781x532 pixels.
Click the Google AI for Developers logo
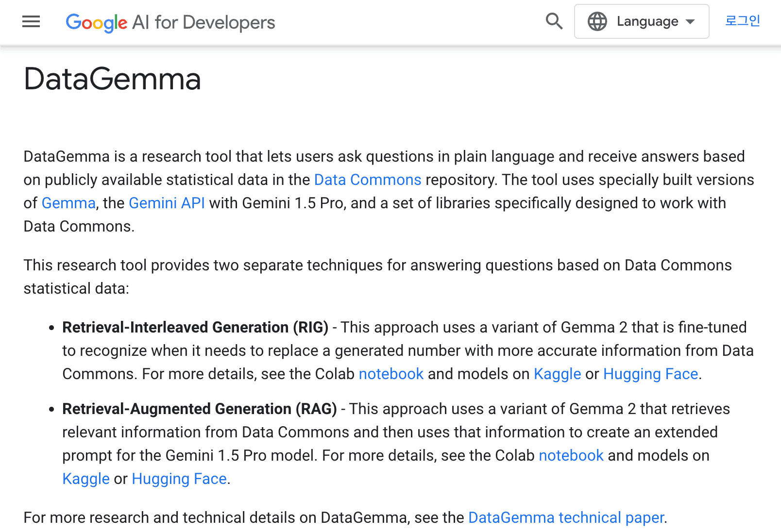coord(170,22)
